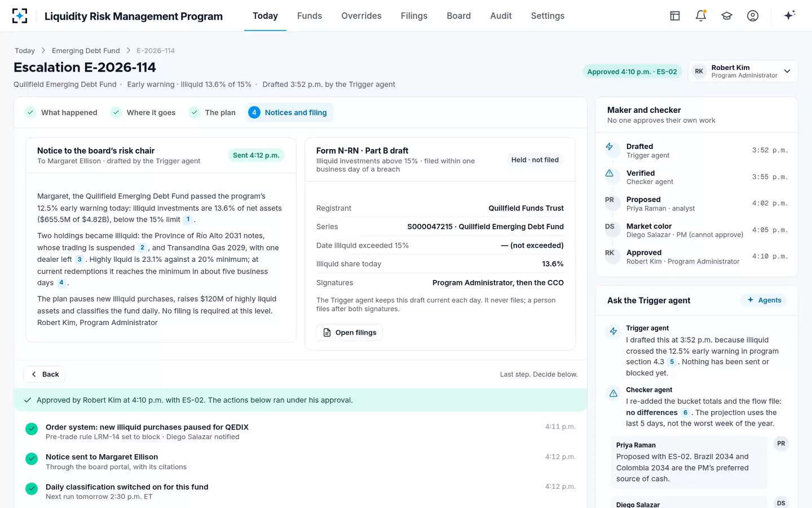Open citation 5 in Trigger agent message

(x=672, y=362)
